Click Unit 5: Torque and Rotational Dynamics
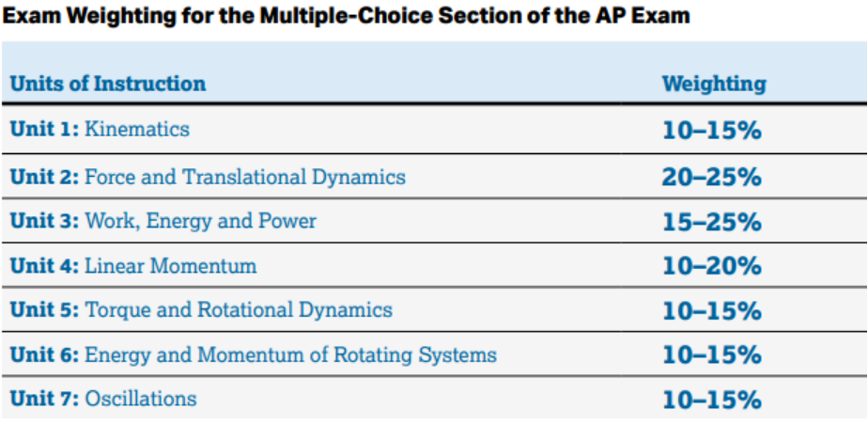This screenshot has width=868, height=424. coord(201,309)
